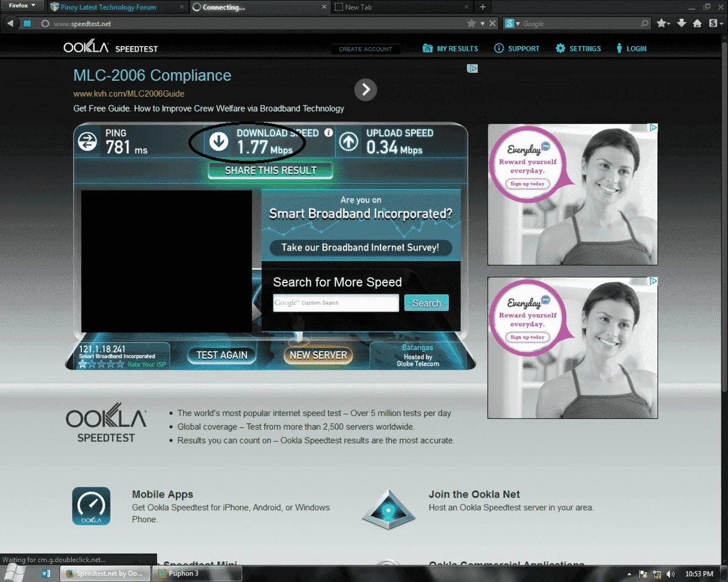Click the Search button under More Speed
The width and height of the screenshot is (728, 582).
click(x=426, y=303)
